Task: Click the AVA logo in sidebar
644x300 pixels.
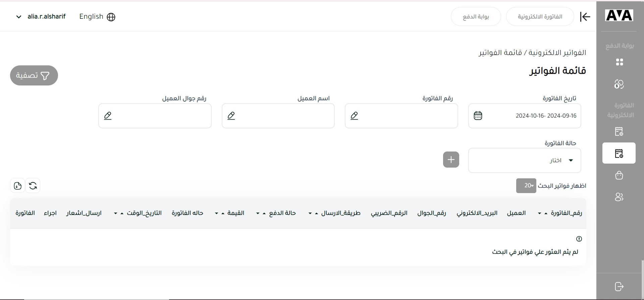Action: pos(619,15)
